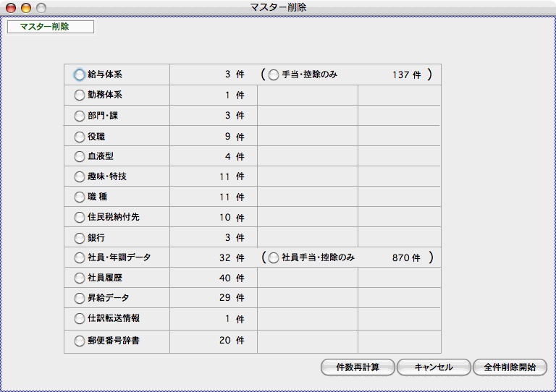The height and width of the screenshot is (392, 556).
Task: Enable the 社員手当・控除のみ option
Action: [x=274, y=257]
